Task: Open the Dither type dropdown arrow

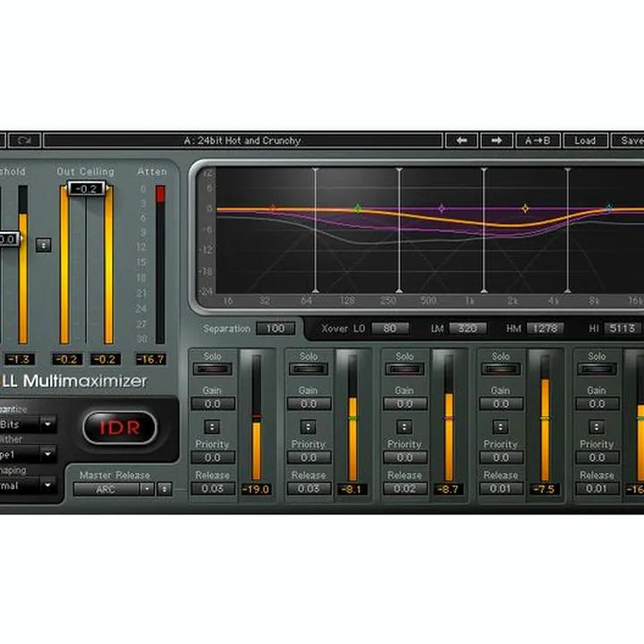Action: 48,454
